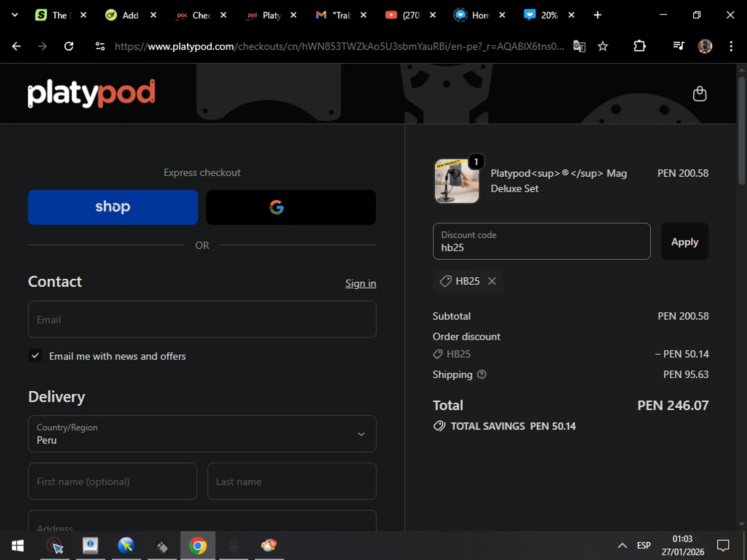
Task: Switch to the "The" Shopify tab
Action: (x=54, y=15)
